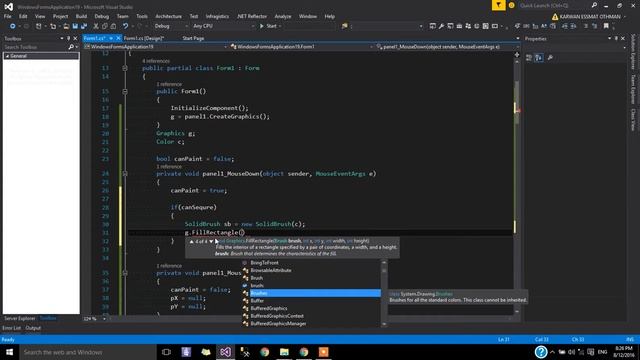This screenshot has height=360, width=640.
Task: Open the WindowsFormsApplication19 project scope dropdown
Action: tap(156, 47)
